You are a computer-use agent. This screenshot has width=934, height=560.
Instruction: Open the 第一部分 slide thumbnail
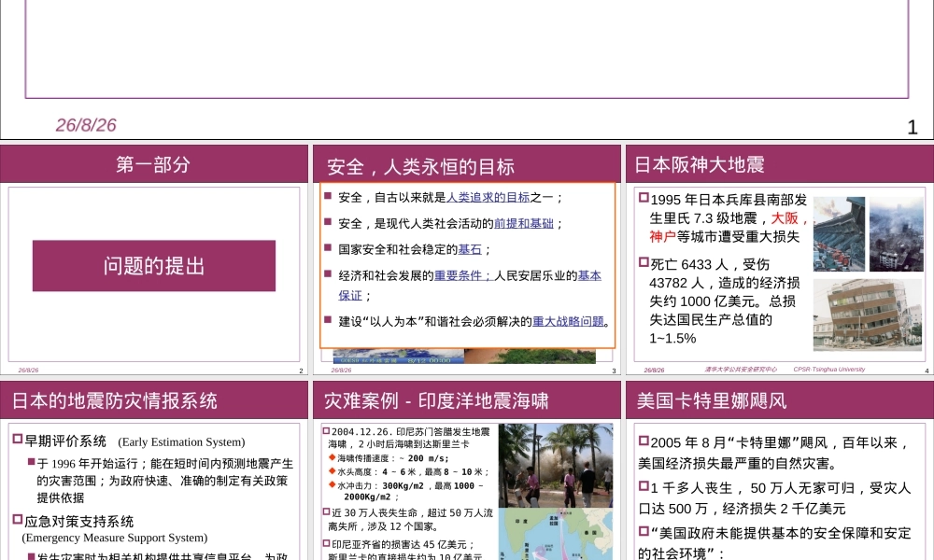pos(154,260)
